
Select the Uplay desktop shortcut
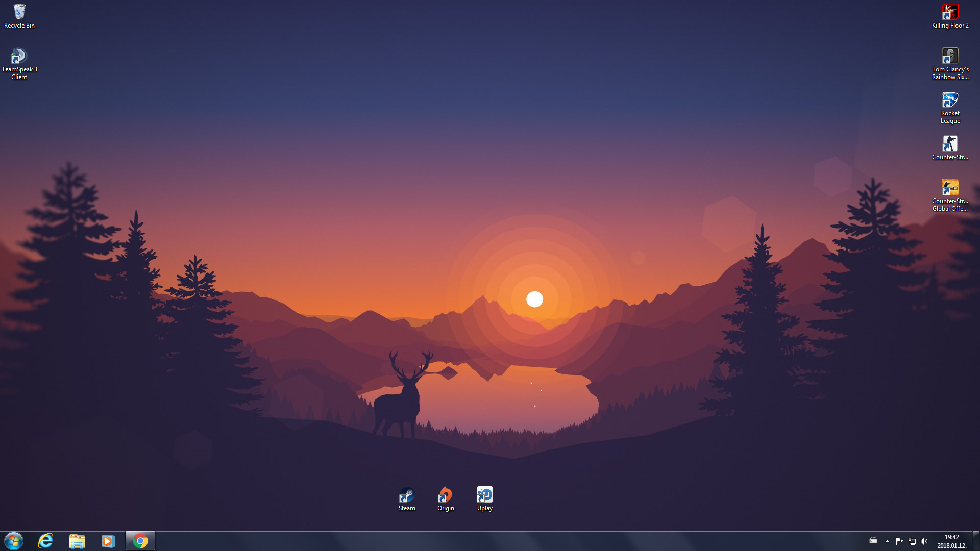[x=484, y=499]
